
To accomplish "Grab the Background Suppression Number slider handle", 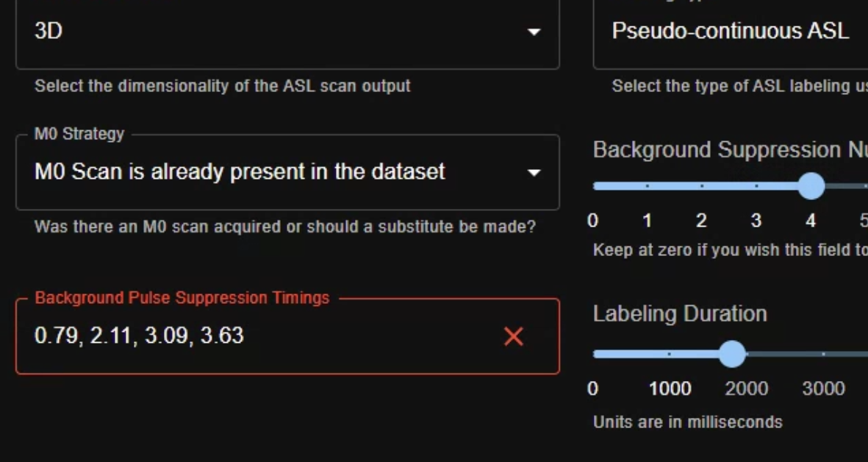I will pos(811,187).
